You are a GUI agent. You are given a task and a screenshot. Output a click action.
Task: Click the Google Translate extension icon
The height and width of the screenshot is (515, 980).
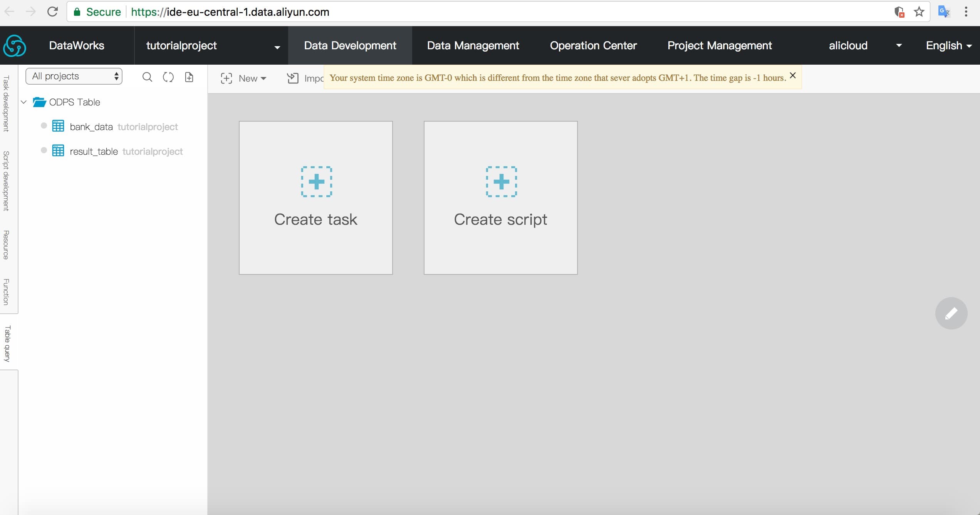tap(944, 12)
